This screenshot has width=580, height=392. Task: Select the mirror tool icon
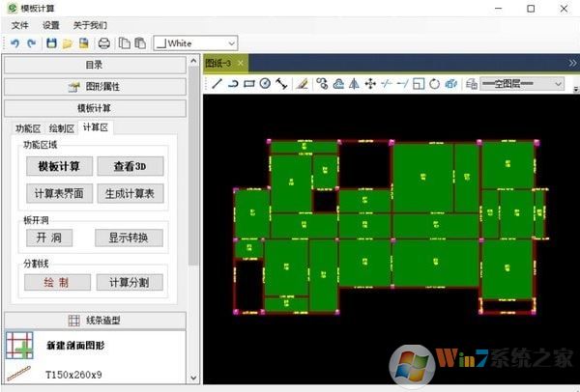354,84
